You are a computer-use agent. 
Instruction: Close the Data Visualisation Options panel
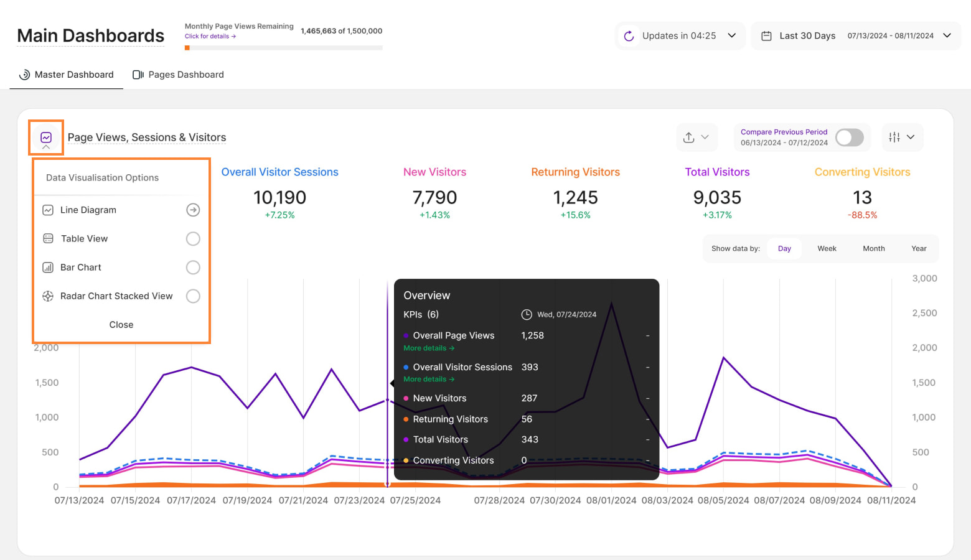[x=121, y=325]
